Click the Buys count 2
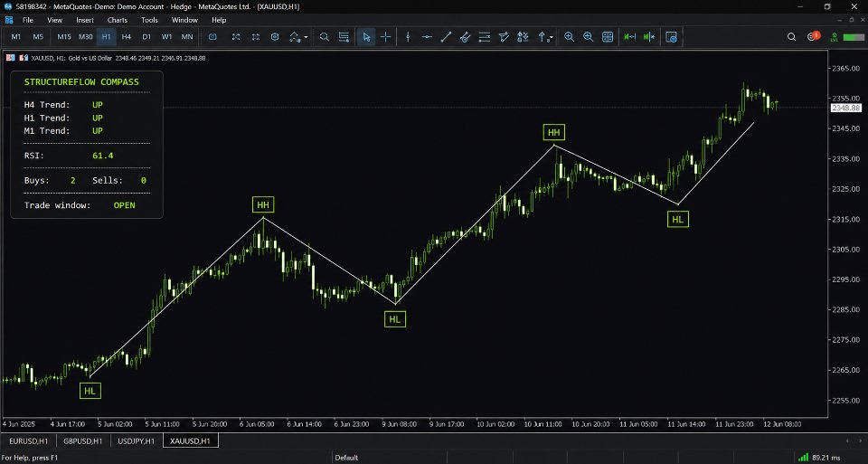Viewport: 868px width, 464px height. click(x=73, y=181)
